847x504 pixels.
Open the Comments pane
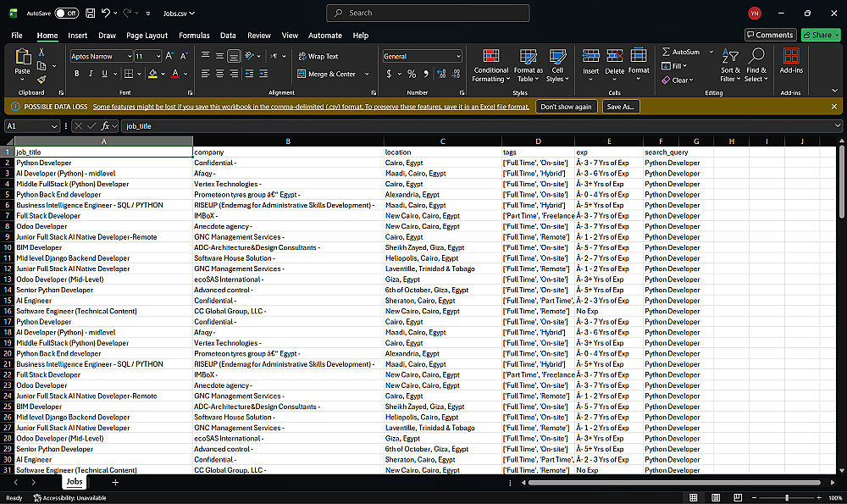tap(770, 35)
